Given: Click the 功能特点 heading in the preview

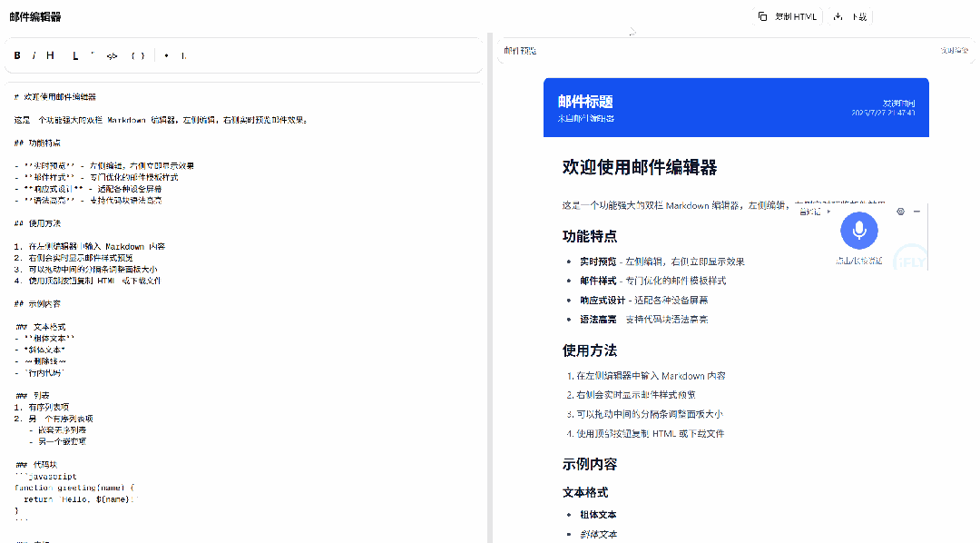Looking at the screenshot, I should [590, 236].
